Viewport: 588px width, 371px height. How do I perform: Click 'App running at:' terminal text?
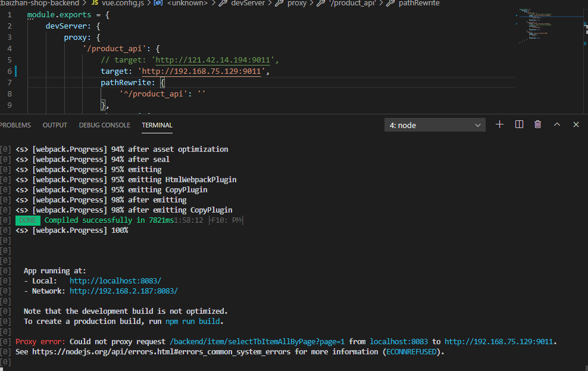coord(55,270)
